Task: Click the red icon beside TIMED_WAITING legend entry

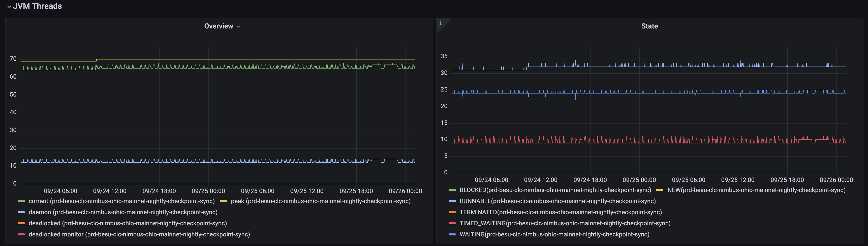Action: tap(452, 223)
